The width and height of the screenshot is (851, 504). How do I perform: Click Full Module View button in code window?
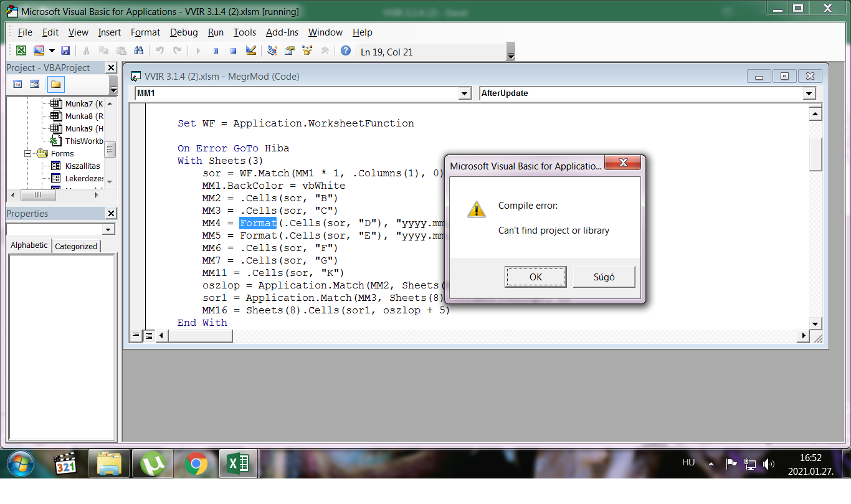(149, 335)
